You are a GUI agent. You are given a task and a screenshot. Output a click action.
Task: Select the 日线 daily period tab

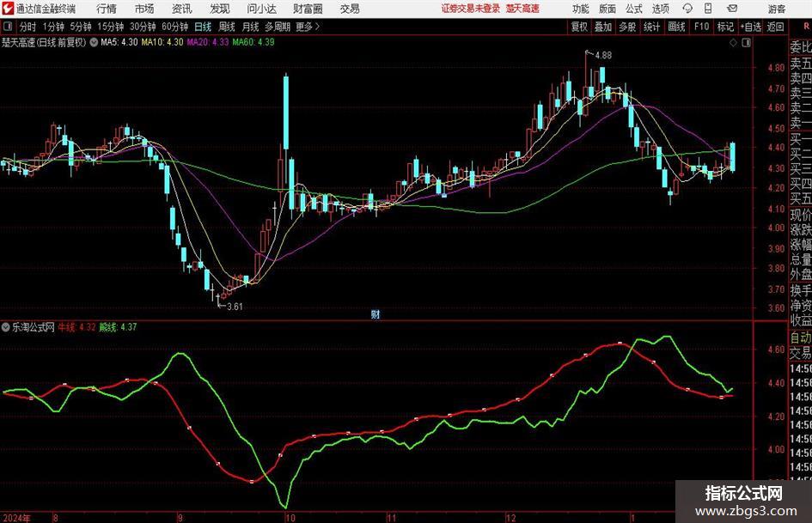[203, 27]
